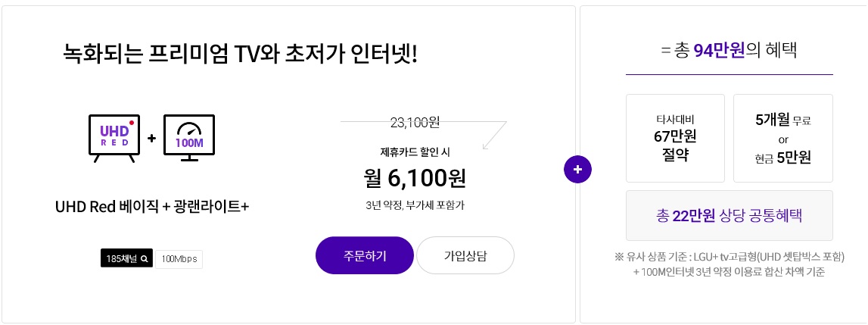Click the 총 94만원의 혜택 heading
Image resolution: width=868 pixels, height=325 pixels.
(729, 52)
